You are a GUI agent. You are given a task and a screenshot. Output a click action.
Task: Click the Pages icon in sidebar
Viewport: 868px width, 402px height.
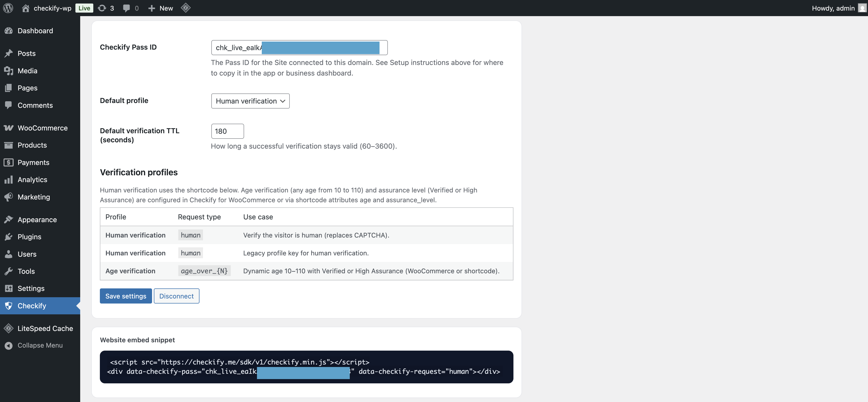(9, 88)
